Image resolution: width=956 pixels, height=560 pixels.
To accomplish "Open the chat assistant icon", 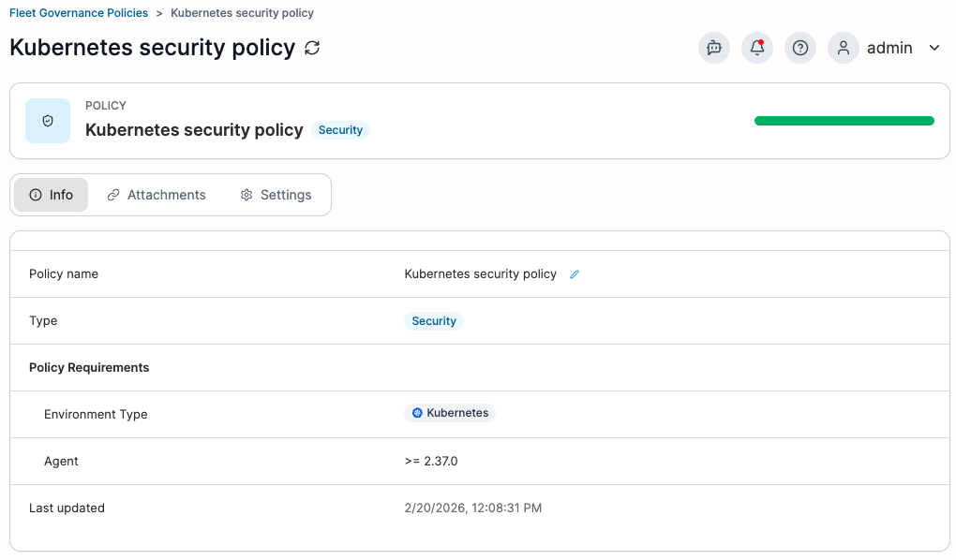I will click(714, 48).
